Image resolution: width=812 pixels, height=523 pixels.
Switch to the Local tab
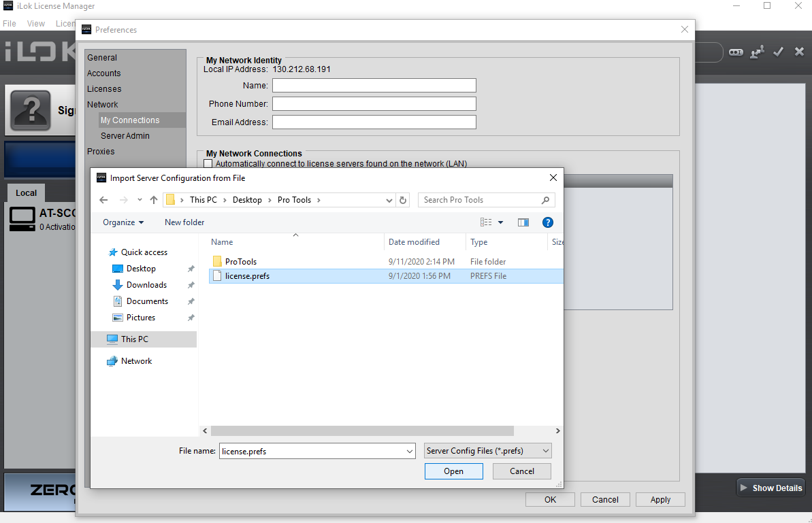coord(26,193)
